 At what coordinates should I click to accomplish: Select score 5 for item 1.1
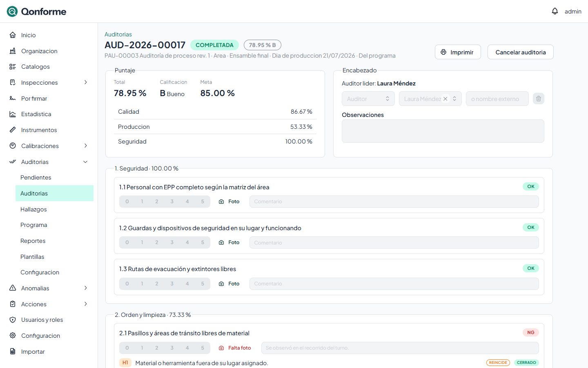(x=203, y=202)
